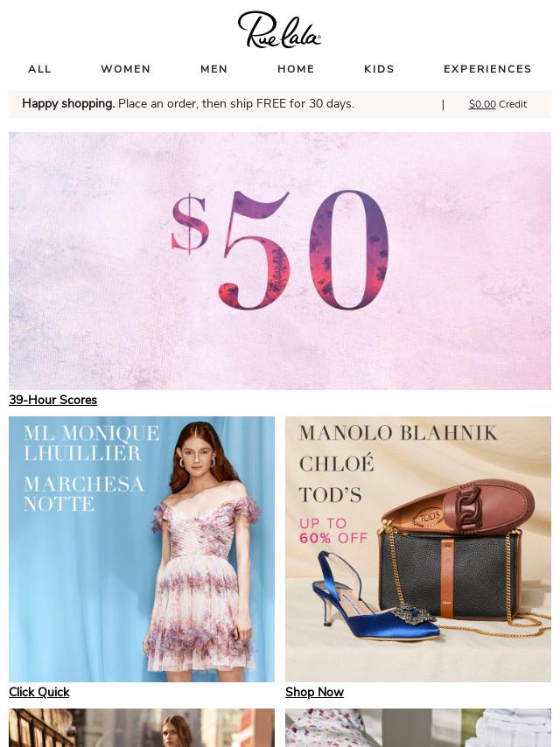Click the Rue La La logo
Image resolution: width=560 pixels, height=747 pixels.
[x=280, y=30]
